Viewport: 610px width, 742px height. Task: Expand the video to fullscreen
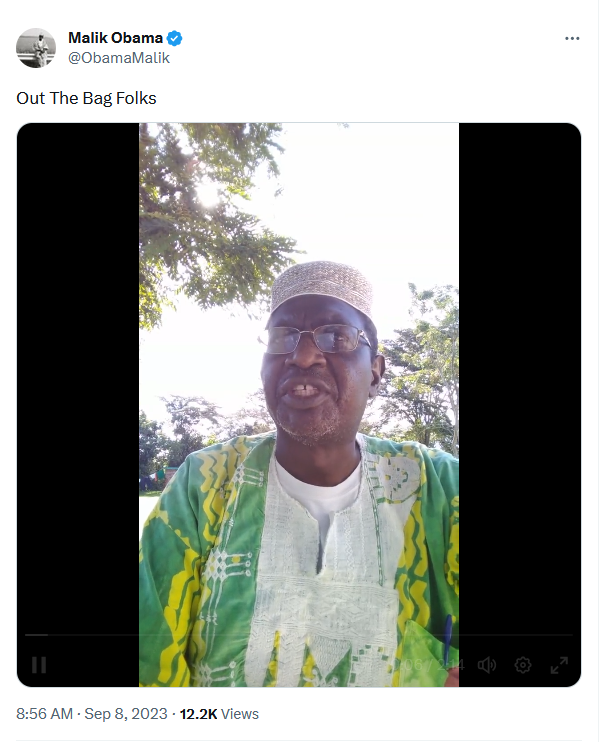559,665
